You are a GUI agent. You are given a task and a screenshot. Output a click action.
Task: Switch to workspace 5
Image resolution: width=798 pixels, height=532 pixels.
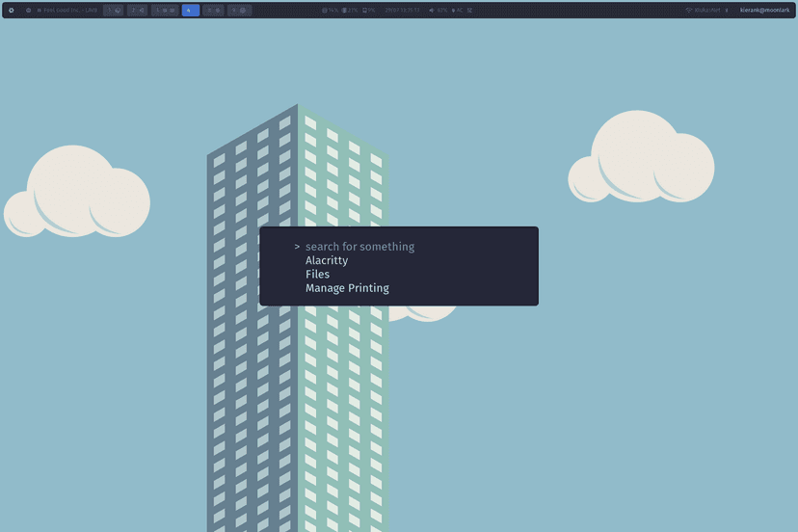pyautogui.click(x=214, y=10)
